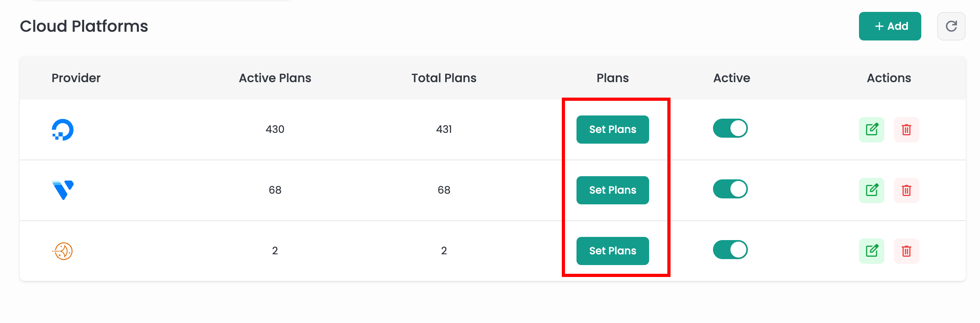Open Set Plans for Vultr

tap(612, 190)
